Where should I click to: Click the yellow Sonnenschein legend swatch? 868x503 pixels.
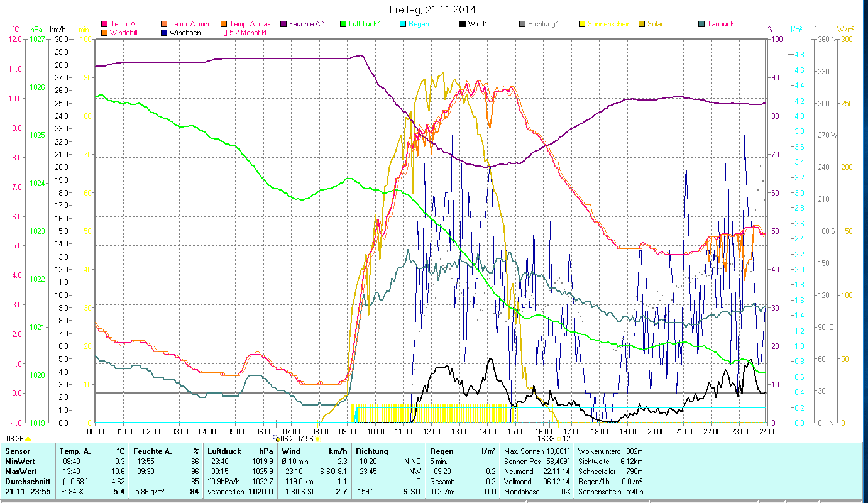[x=581, y=24]
